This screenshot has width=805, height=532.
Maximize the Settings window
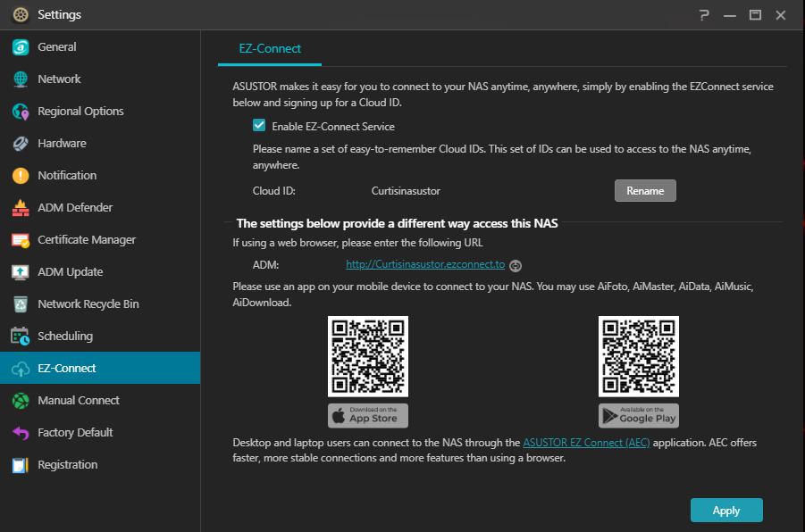pyautogui.click(x=755, y=15)
